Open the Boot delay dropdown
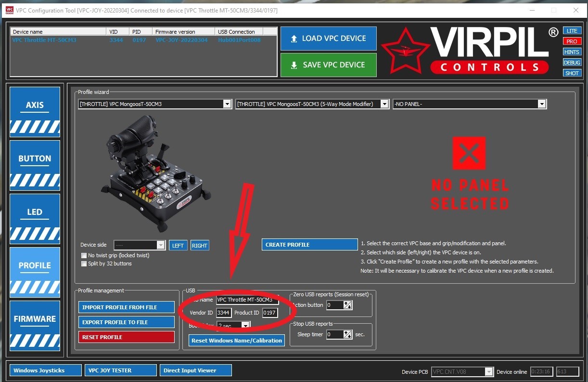The image size is (588, 382). pyautogui.click(x=233, y=326)
